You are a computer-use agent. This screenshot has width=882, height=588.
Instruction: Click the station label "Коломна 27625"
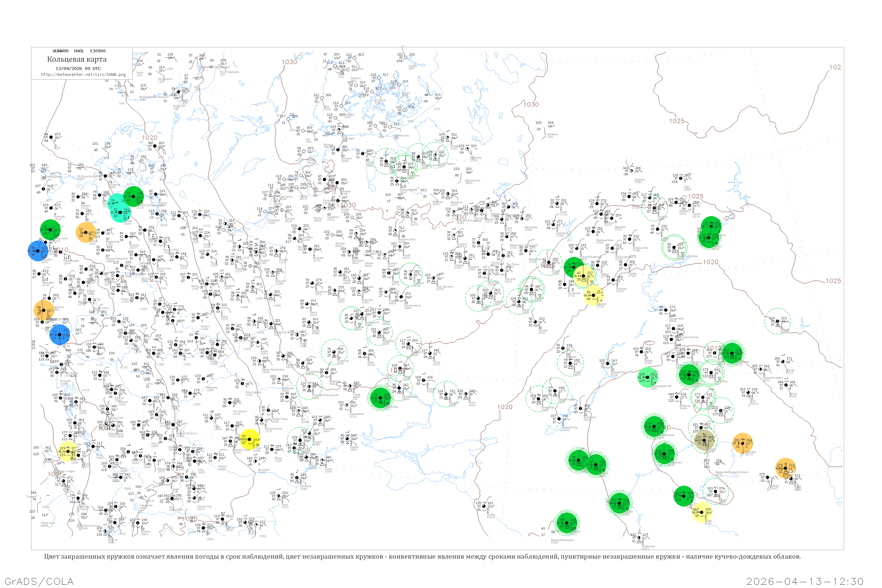(510, 280)
